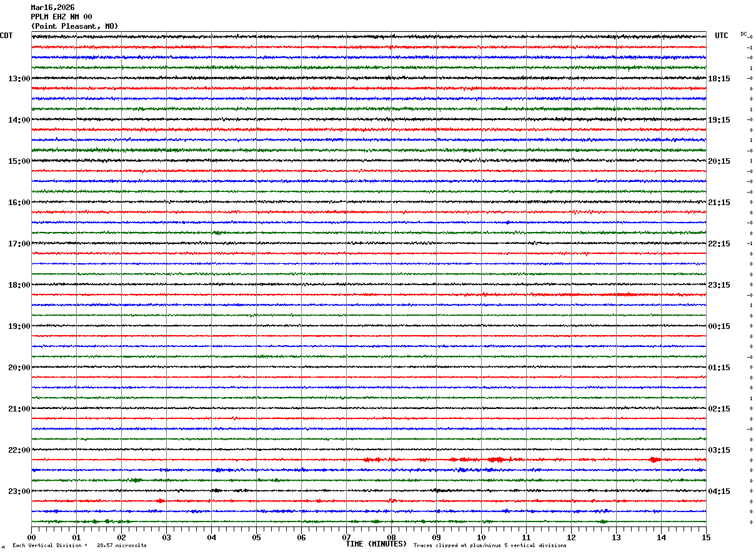
Task: Select the 22:15 UTC time label
Action: click(x=719, y=244)
